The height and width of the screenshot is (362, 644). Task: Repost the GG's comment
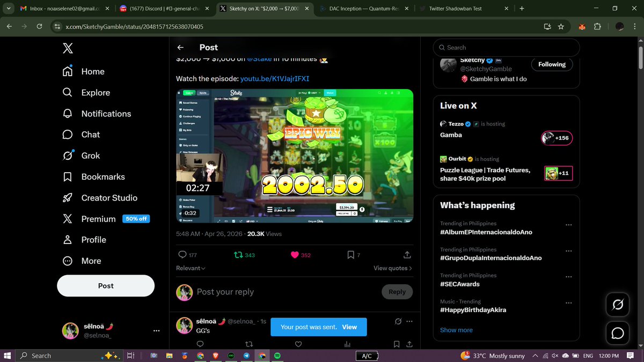pos(249,344)
